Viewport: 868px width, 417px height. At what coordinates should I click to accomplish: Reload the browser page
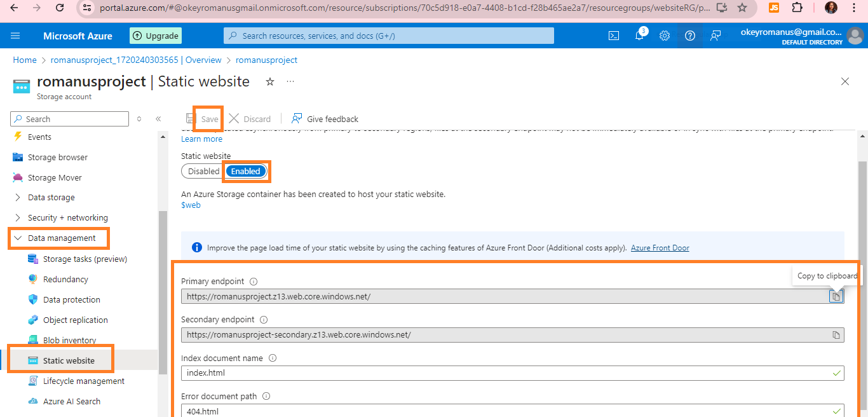pos(60,8)
